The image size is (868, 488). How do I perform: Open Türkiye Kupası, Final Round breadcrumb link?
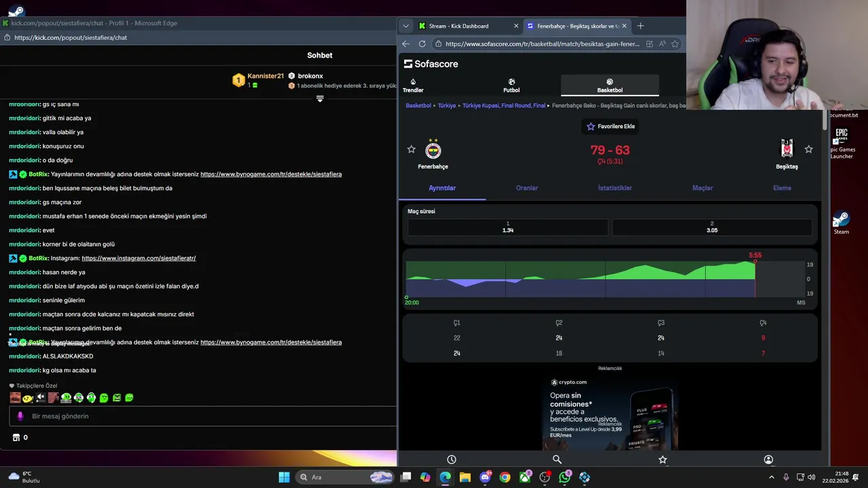504,106
